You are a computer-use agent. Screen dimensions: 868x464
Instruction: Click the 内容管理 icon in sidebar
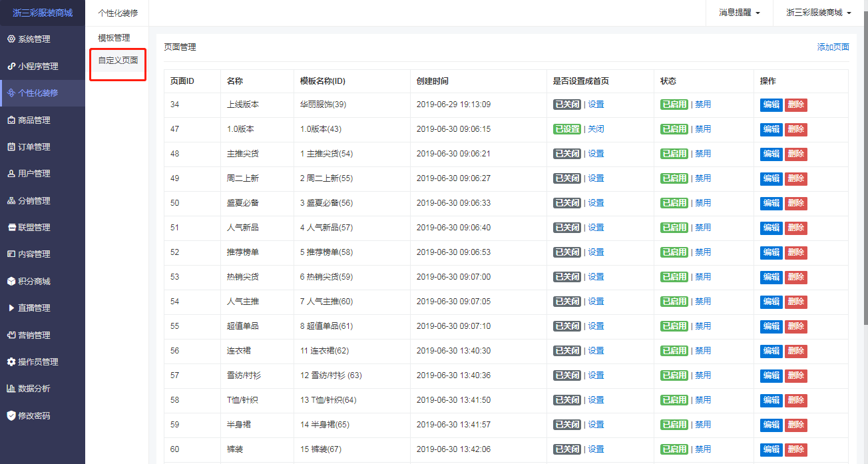pyautogui.click(x=11, y=254)
